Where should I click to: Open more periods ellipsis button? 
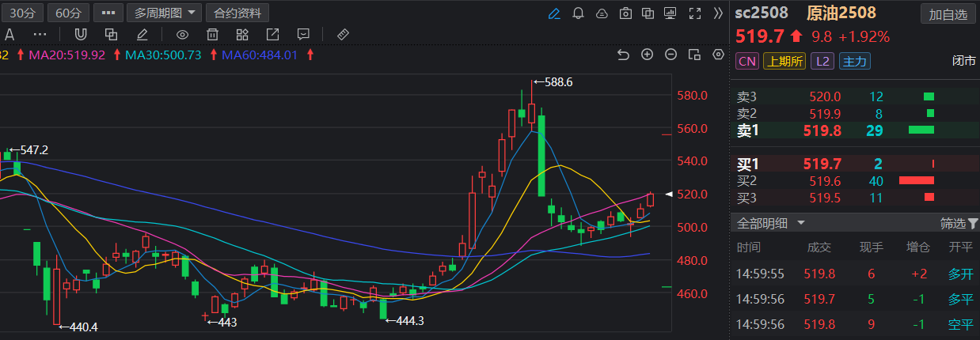pyautogui.click(x=107, y=13)
